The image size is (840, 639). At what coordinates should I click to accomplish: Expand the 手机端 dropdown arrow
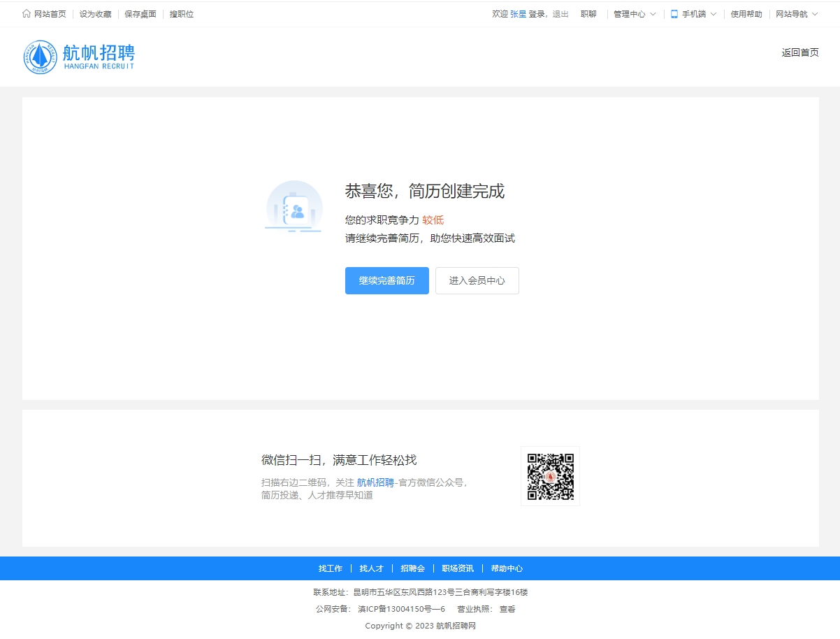714,14
